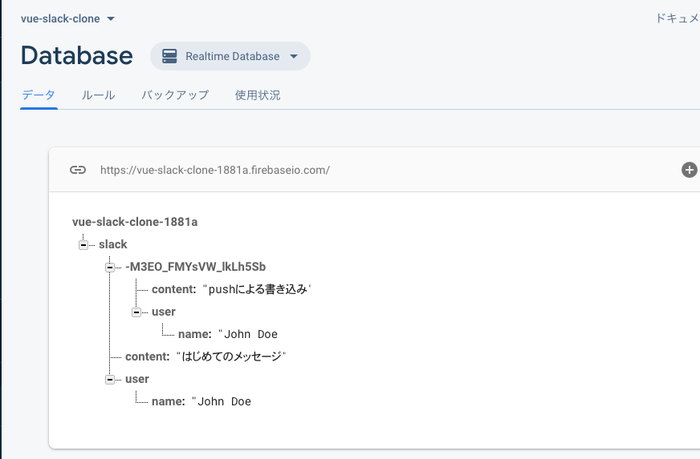This screenshot has width=700, height=459.
Task: Select the user label directly under slack
Action: click(x=137, y=379)
